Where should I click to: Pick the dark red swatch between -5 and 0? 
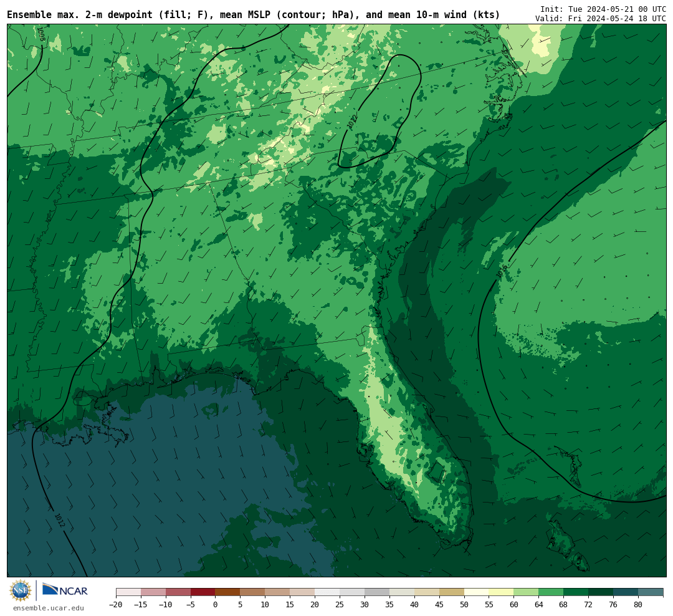[x=203, y=592]
